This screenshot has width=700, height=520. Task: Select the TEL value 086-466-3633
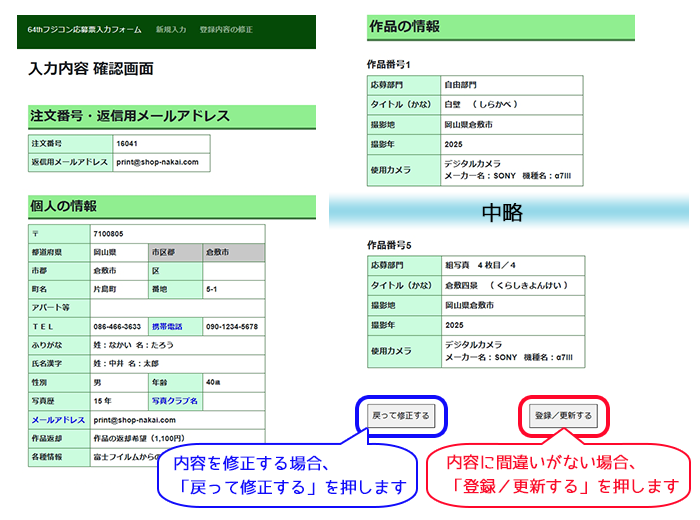tap(117, 326)
